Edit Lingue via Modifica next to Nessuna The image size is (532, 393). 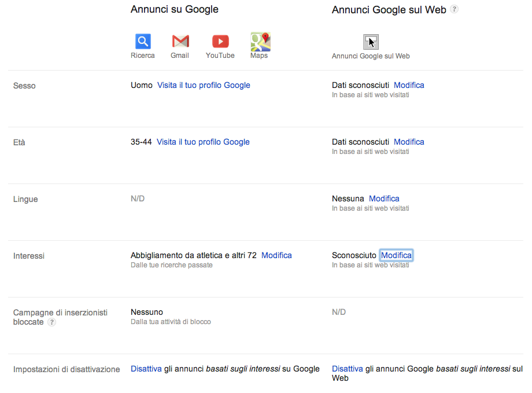[x=384, y=199]
